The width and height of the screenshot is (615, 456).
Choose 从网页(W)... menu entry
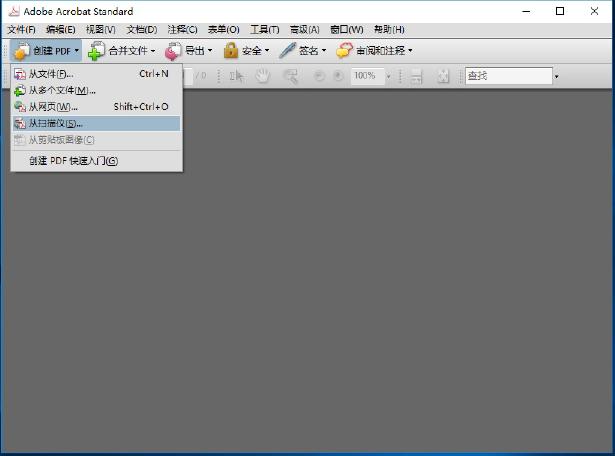pyautogui.click(x=96, y=107)
